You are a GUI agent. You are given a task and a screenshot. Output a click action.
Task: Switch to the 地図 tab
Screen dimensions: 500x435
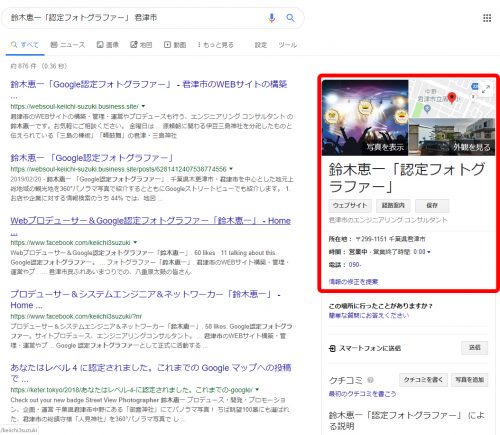pyautogui.click(x=141, y=45)
